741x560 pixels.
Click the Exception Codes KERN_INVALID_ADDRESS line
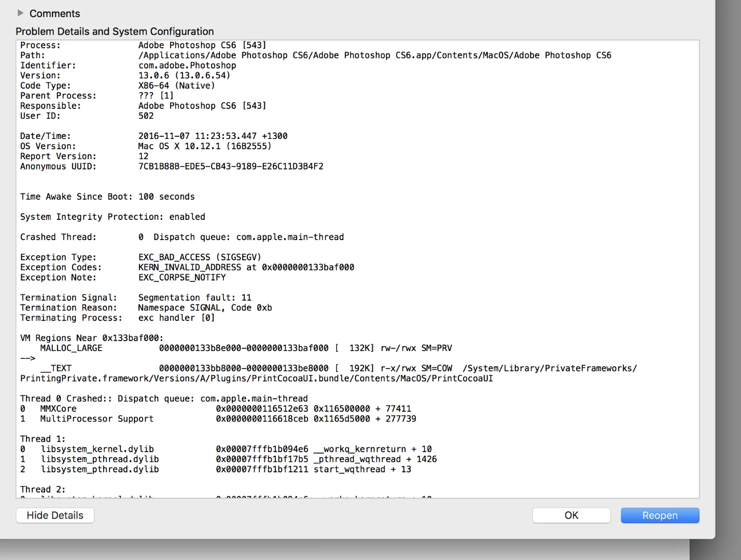tap(187, 268)
